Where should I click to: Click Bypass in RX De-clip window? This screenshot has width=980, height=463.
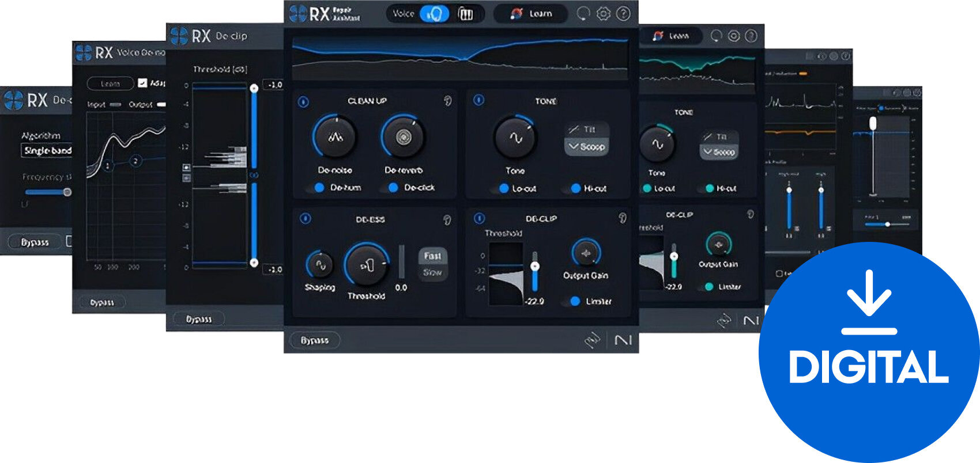pyautogui.click(x=198, y=319)
